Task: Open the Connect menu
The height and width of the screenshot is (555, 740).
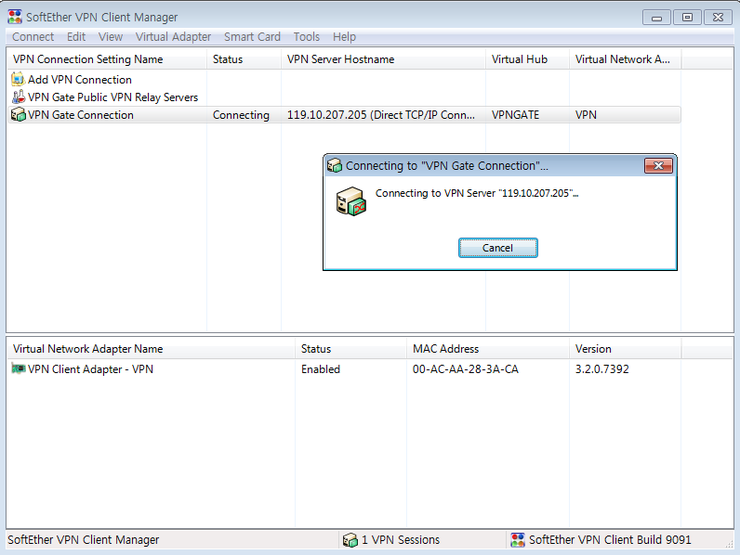Action: tap(33, 37)
